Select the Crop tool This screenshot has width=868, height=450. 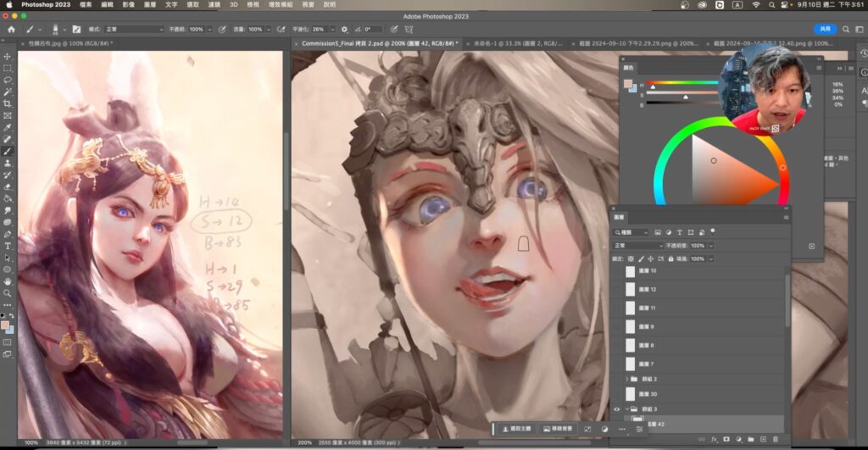pos(8,103)
